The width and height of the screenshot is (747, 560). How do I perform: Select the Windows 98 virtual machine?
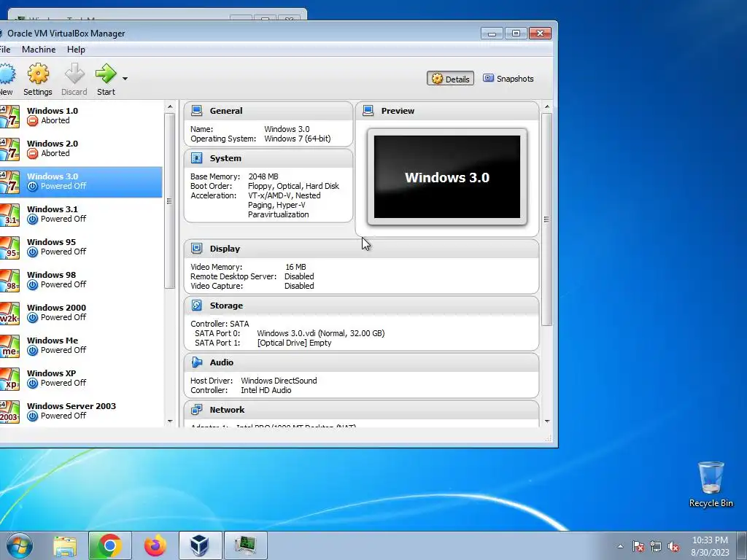point(81,280)
